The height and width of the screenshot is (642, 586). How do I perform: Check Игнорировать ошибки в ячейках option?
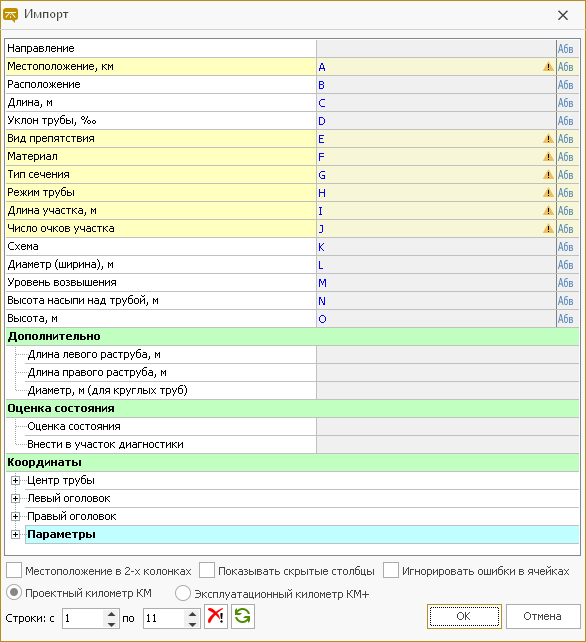tap(391, 570)
